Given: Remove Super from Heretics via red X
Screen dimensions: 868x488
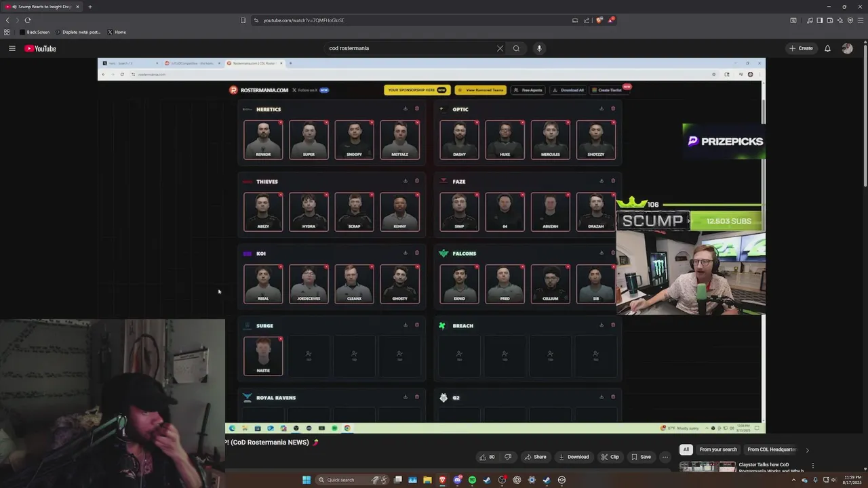Looking at the screenshot, I should [x=326, y=123].
